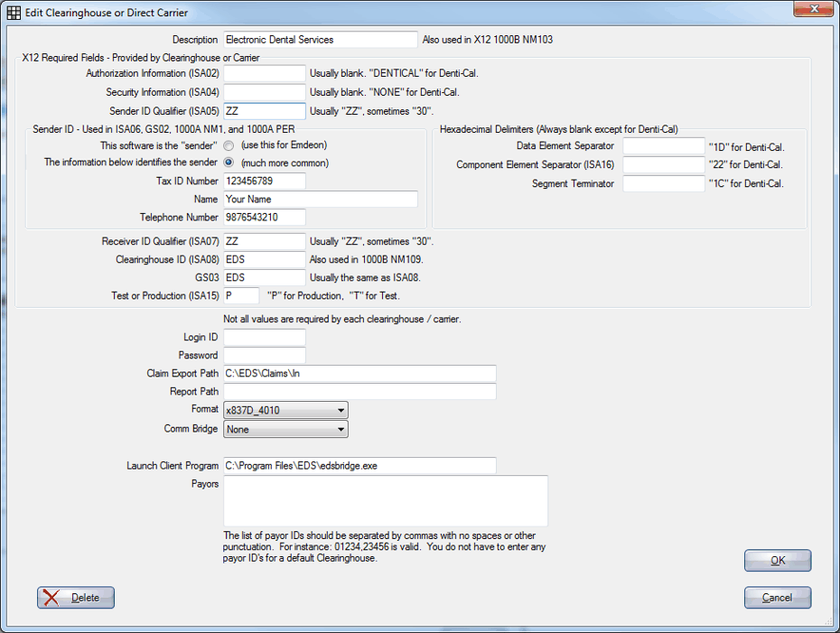Select 'information below identifies the sender' radio
The height and width of the screenshot is (633, 840).
pyautogui.click(x=229, y=163)
